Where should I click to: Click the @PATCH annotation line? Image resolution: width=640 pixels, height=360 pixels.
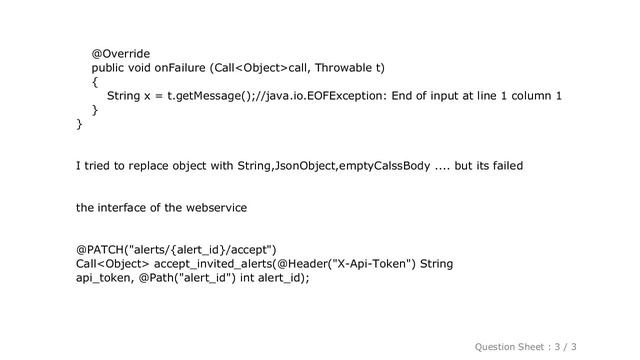[x=176, y=250]
